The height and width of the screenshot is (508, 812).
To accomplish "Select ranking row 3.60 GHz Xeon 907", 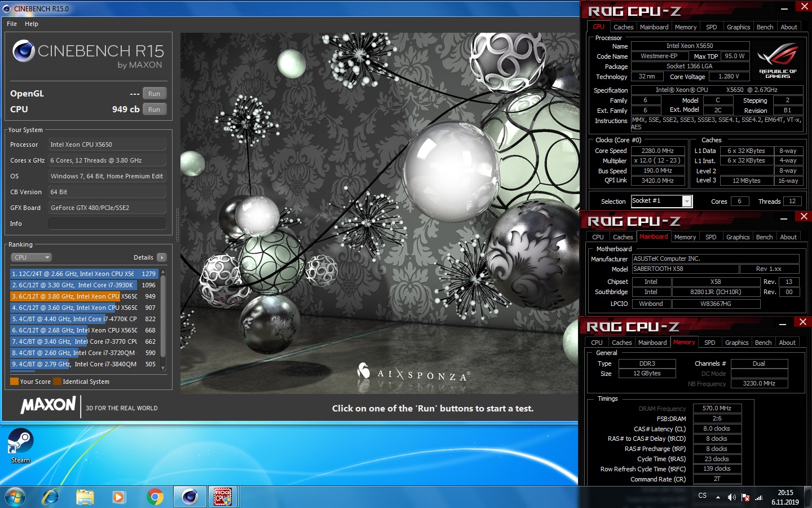I will tap(84, 308).
